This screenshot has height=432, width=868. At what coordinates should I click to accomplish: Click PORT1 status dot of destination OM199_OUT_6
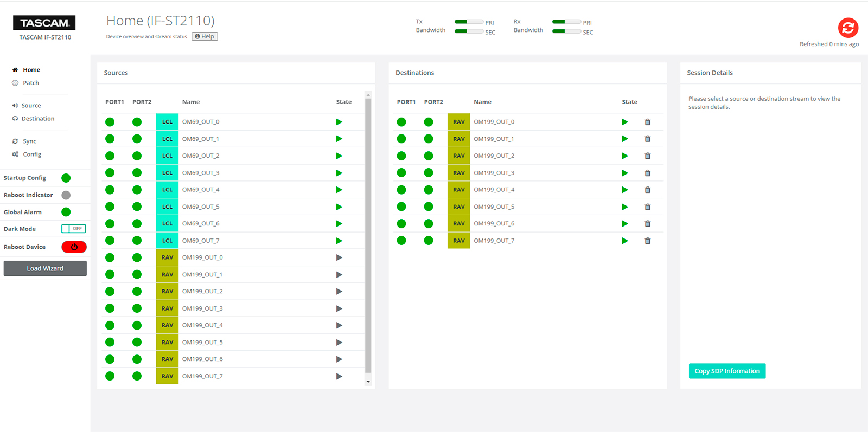[401, 224]
